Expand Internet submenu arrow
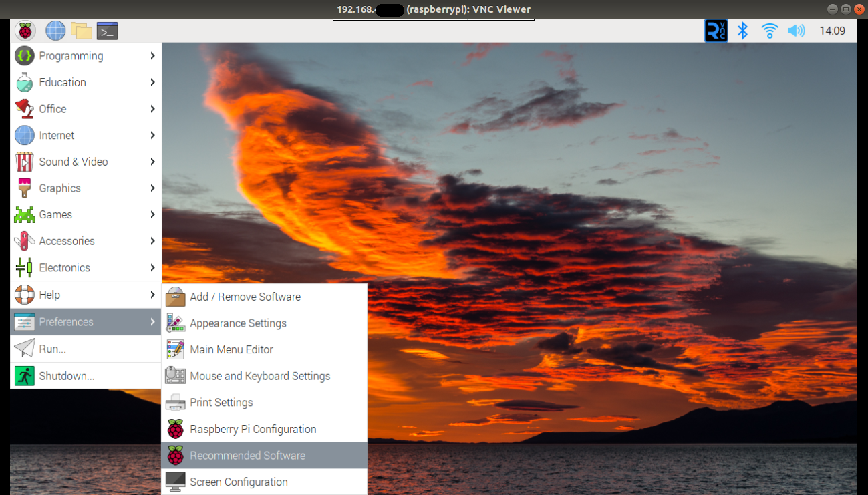 pos(152,135)
